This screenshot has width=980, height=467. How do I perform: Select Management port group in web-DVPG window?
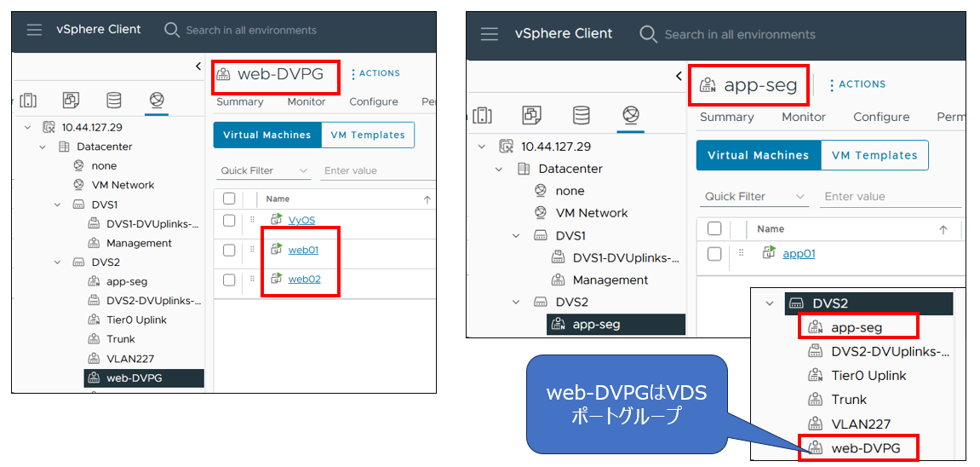coord(139,243)
